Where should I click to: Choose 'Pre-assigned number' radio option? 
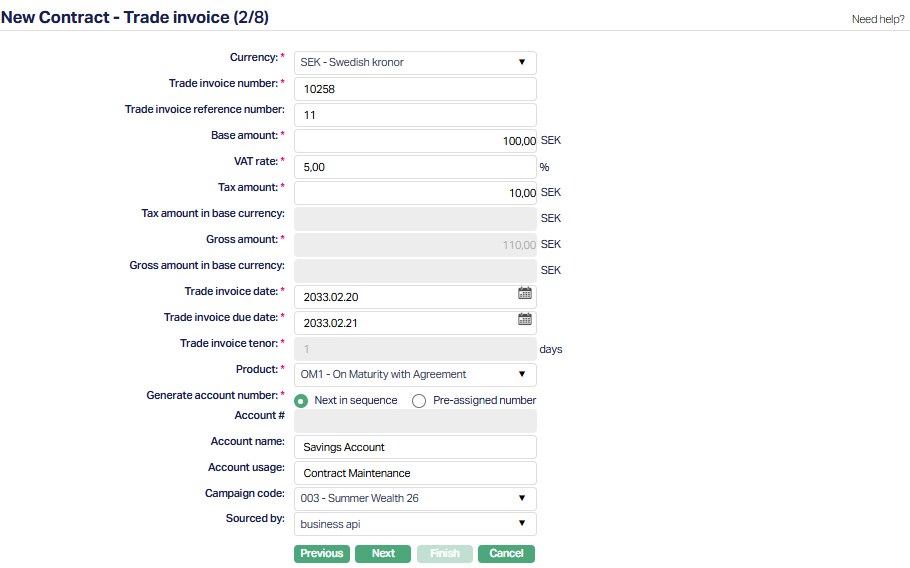point(419,401)
